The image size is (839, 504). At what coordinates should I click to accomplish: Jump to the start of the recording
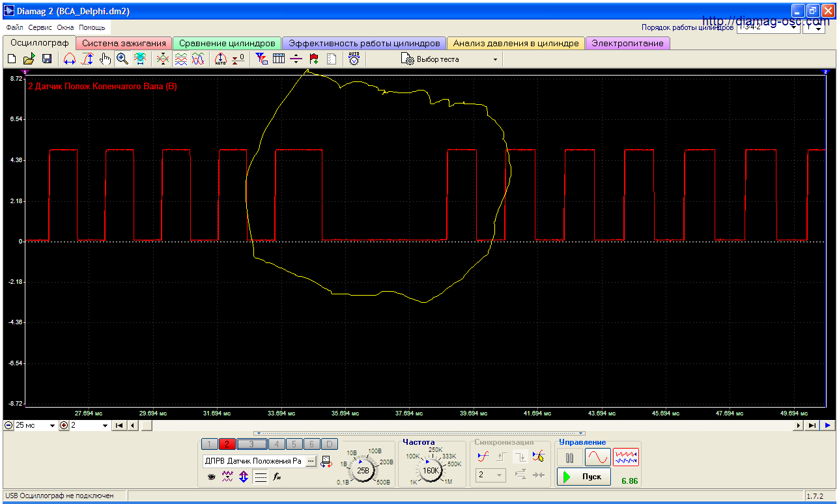[119, 425]
